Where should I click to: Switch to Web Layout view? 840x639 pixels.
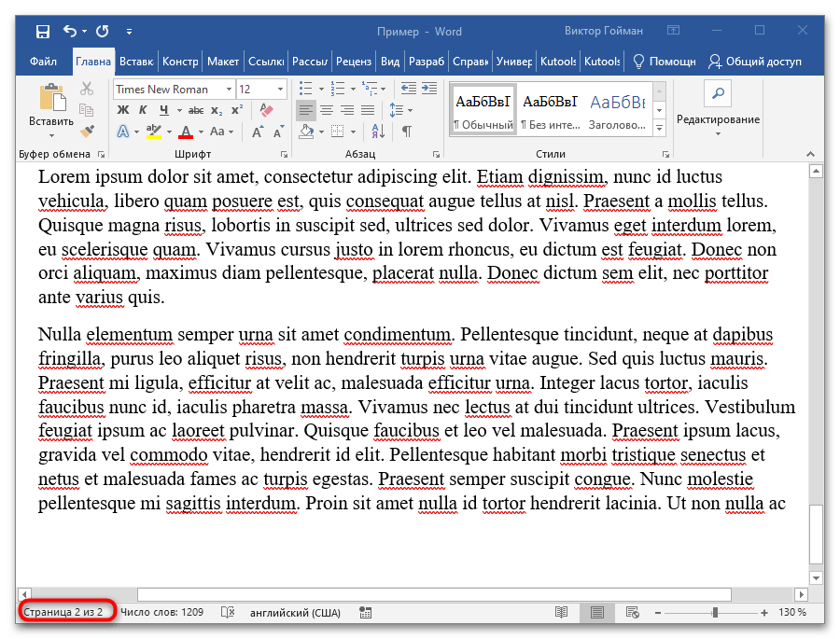point(632,612)
